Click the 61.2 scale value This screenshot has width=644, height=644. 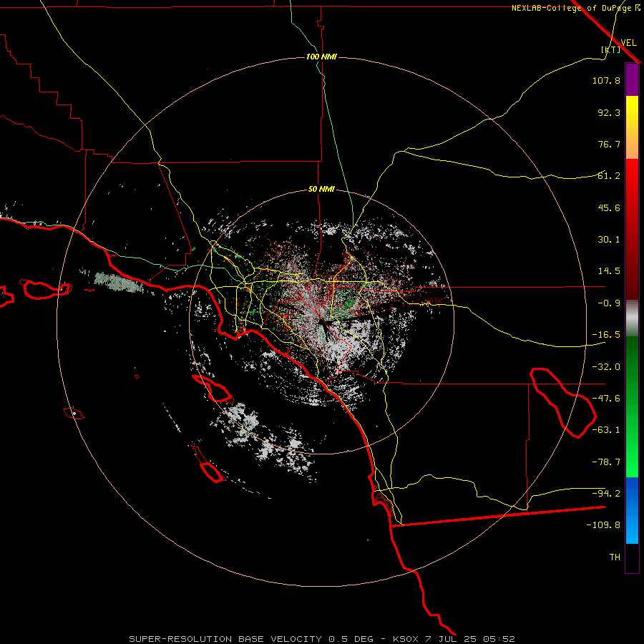(609, 176)
